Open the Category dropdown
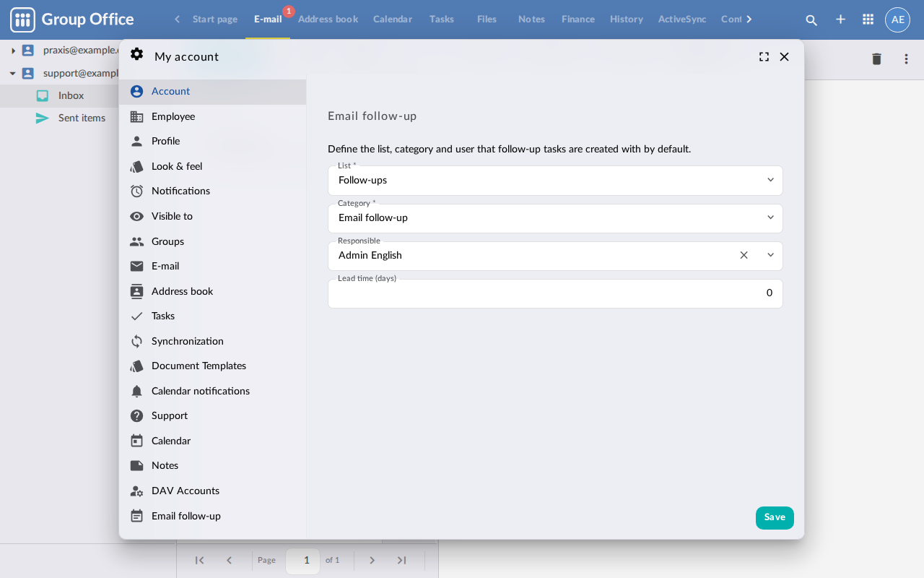 coord(770,217)
